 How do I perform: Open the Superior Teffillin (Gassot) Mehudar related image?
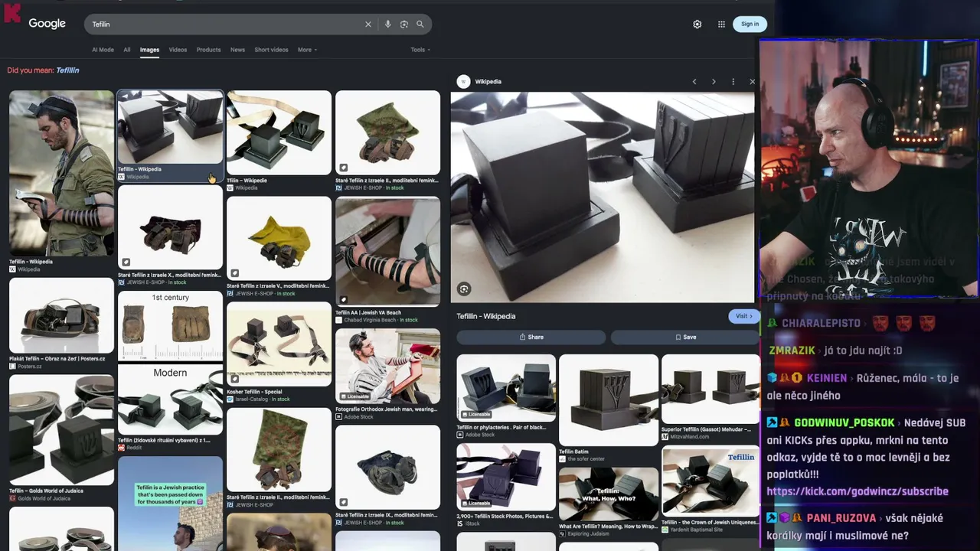point(711,389)
